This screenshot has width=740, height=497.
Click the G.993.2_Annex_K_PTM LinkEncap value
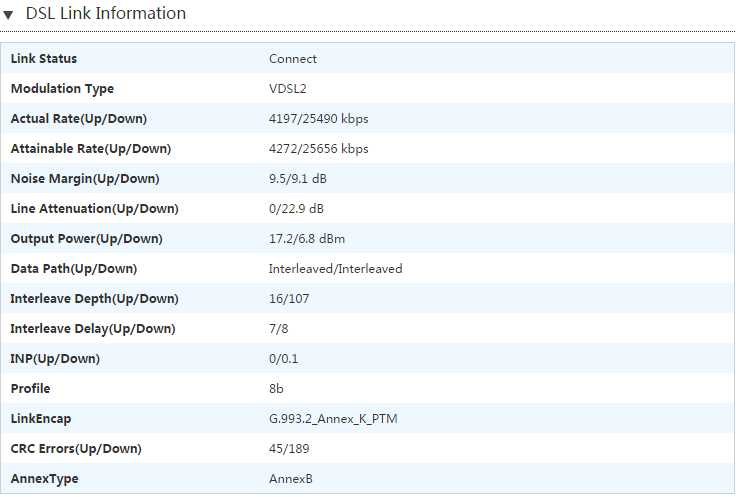point(339,419)
